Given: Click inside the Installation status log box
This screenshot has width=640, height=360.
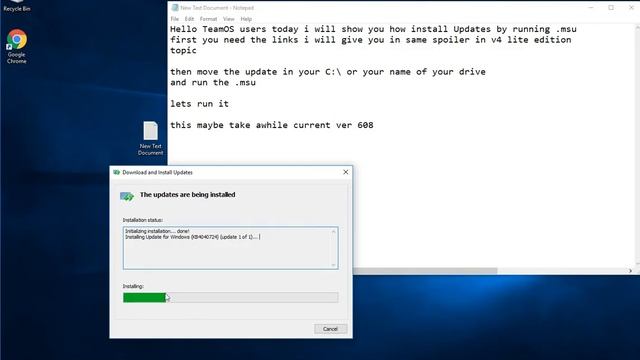Looking at the screenshot, I should (x=231, y=248).
